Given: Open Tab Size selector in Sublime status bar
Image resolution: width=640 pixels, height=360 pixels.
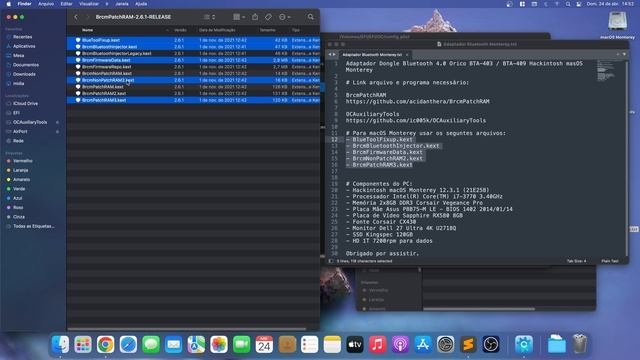Looking at the screenshot, I should 576,261.
